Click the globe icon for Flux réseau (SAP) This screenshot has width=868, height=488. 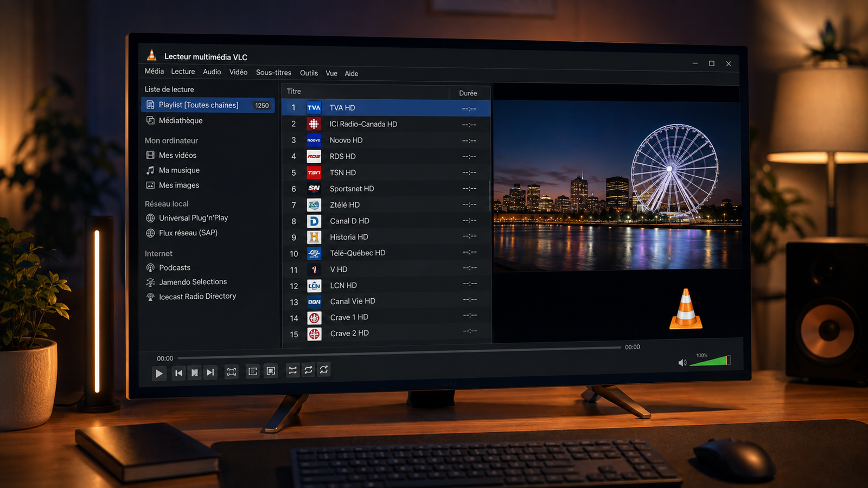[150, 233]
